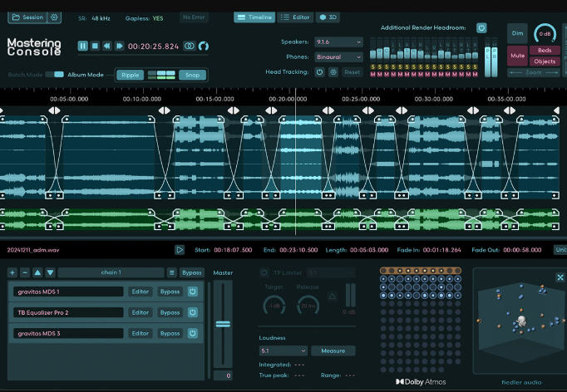Open Editor for gravitas MDS 1

[x=141, y=292]
